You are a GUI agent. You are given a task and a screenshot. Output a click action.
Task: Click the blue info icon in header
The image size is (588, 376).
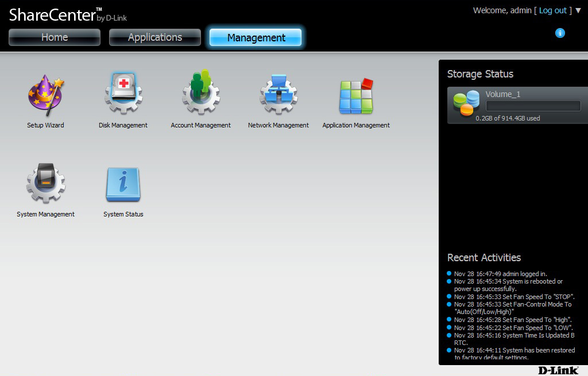coord(560,33)
